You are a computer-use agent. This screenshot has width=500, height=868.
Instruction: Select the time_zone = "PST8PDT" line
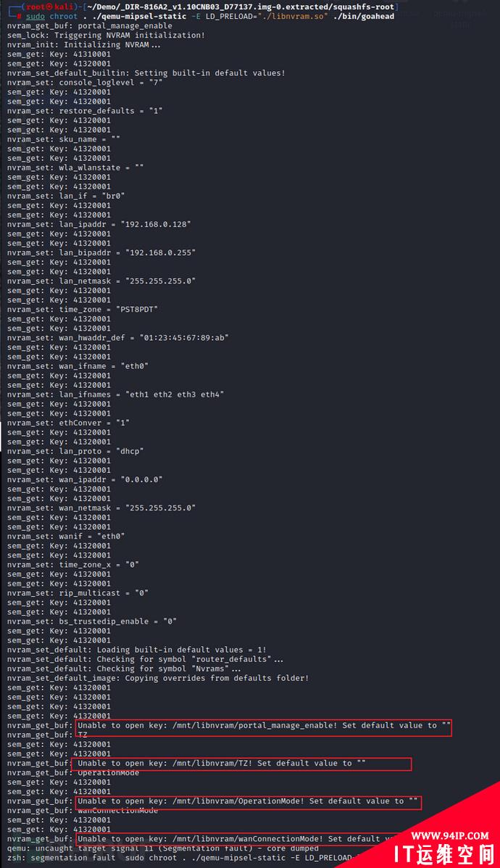(83, 310)
